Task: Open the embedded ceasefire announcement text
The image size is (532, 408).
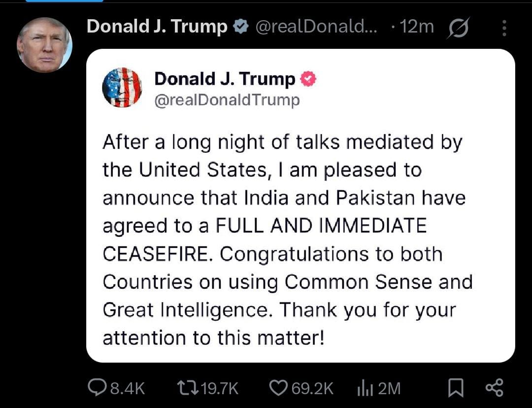Action: point(286,240)
